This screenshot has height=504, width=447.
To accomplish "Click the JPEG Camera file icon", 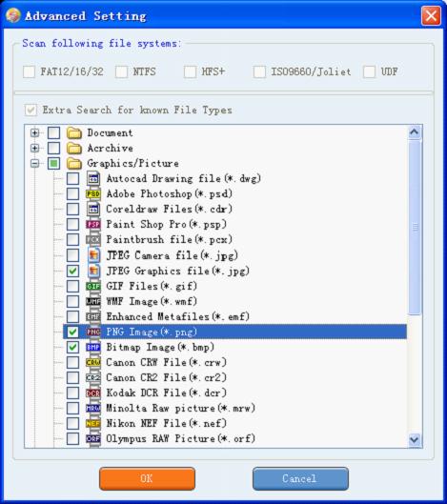I will click(x=93, y=255).
